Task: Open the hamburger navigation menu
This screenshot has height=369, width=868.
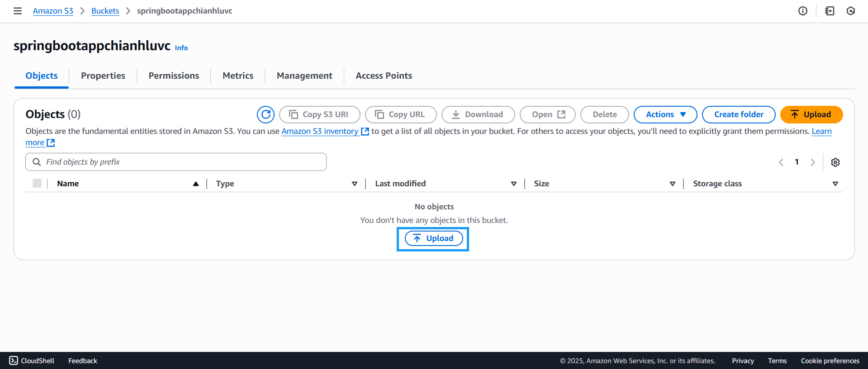Action: pos(18,11)
